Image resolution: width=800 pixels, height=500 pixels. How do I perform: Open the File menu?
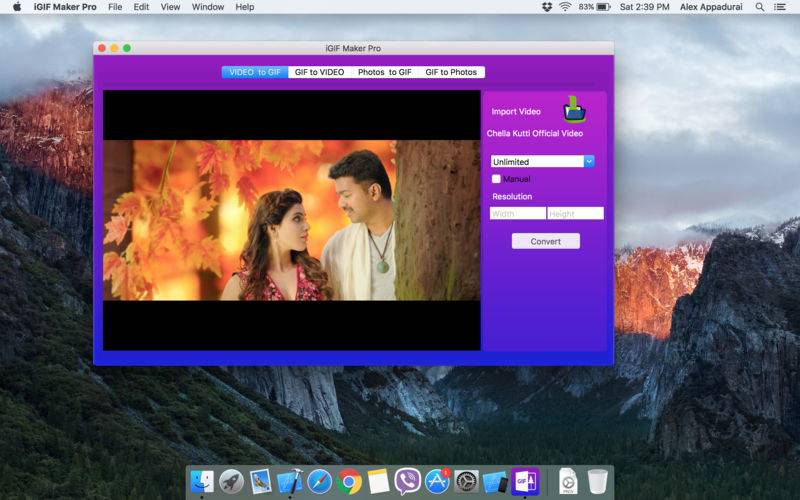[115, 7]
